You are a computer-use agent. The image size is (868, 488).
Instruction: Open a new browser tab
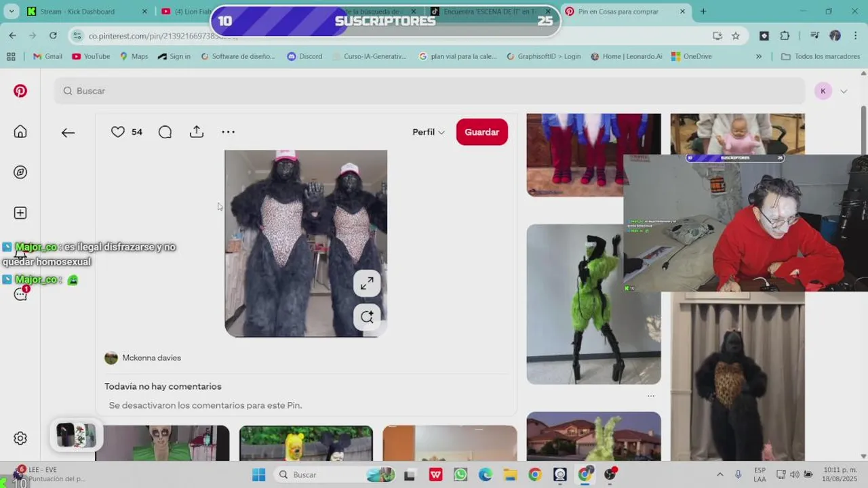[703, 12]
